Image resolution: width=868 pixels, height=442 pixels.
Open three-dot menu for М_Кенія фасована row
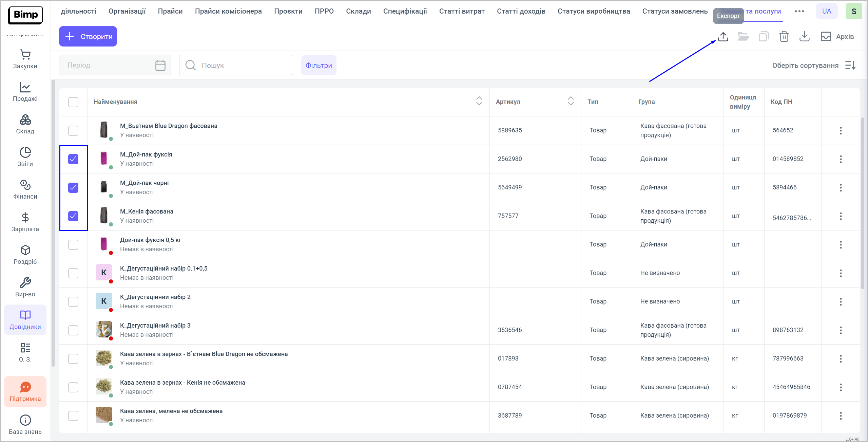(841, 216)
